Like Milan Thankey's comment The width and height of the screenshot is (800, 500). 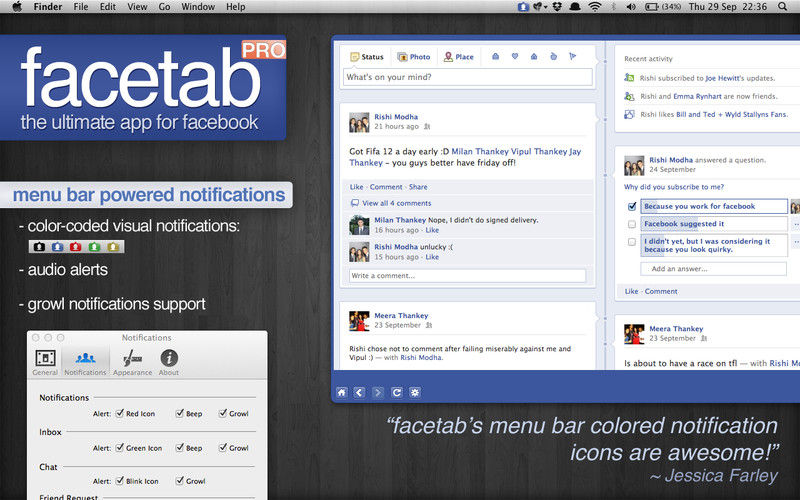432,230
